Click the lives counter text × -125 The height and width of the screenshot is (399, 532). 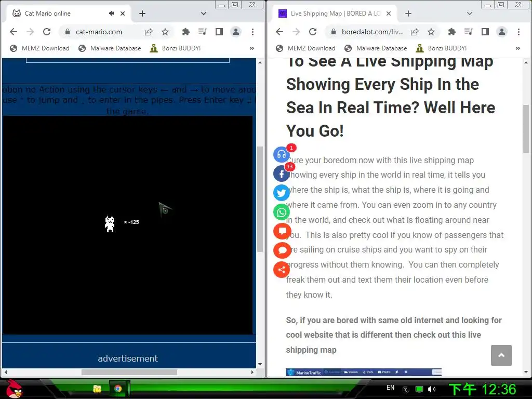pos(131,222)
